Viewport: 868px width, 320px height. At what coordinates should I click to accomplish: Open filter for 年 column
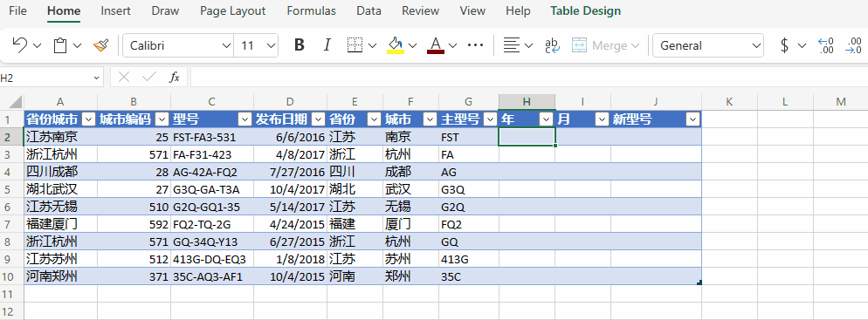pyautogui.click(x=547, y=119)
